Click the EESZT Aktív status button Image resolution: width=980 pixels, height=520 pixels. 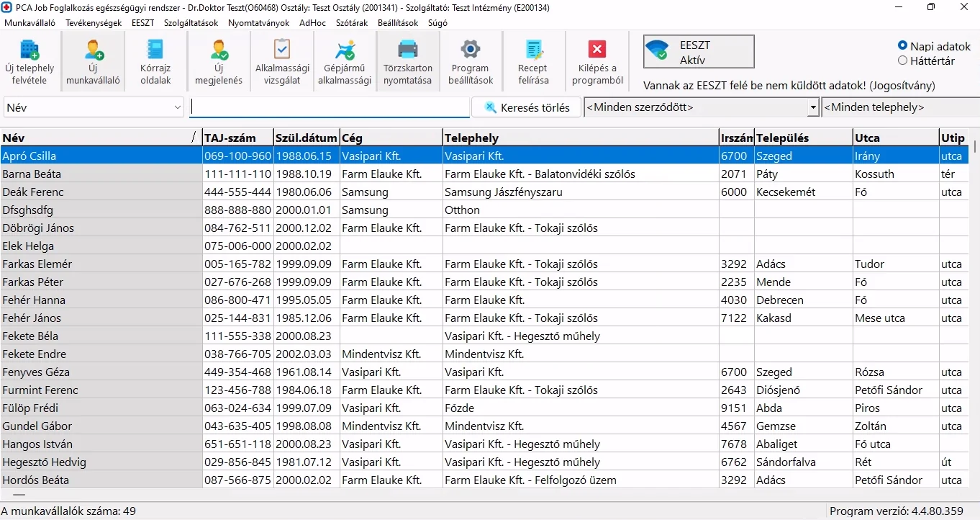[x=699, y=52]
